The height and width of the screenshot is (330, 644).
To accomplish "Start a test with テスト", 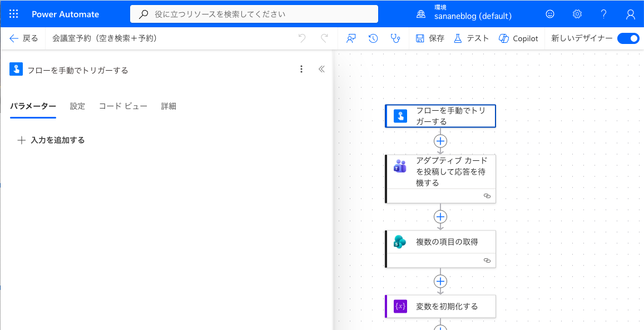I will 471,38.
